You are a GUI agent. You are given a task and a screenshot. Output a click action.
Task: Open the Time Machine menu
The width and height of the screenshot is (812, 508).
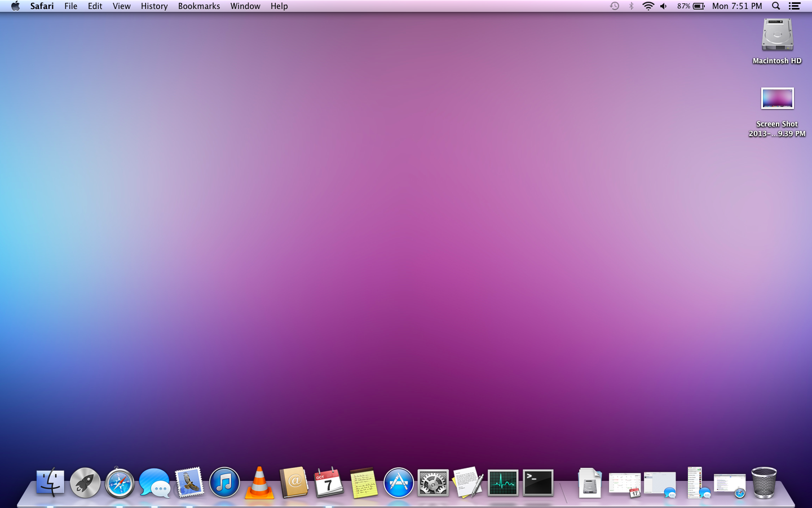(614, 6)
